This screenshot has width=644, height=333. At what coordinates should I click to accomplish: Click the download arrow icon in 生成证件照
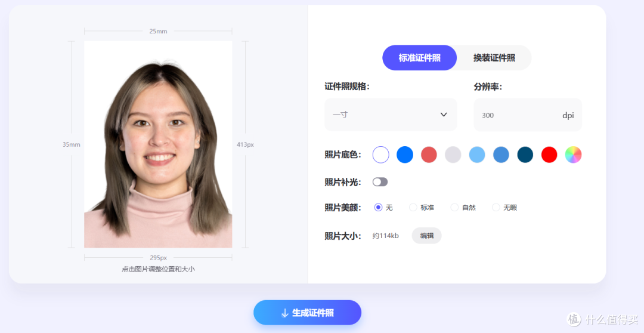click(x=284, y=313)
